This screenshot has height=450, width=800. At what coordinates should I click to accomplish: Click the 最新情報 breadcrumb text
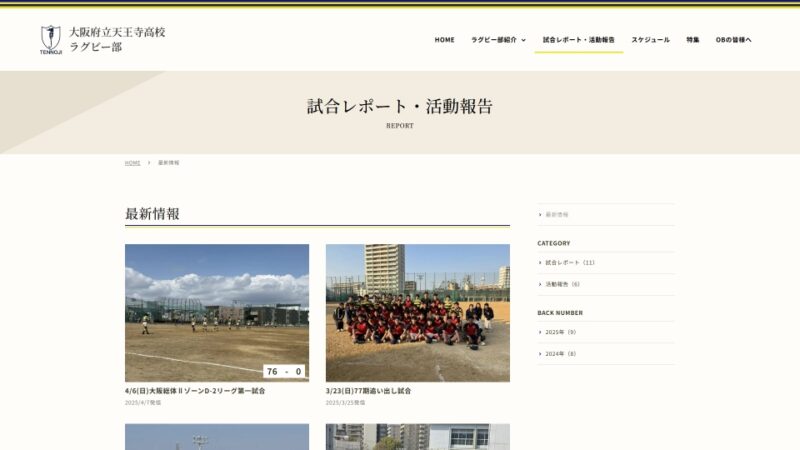click(x=168, y=163)
